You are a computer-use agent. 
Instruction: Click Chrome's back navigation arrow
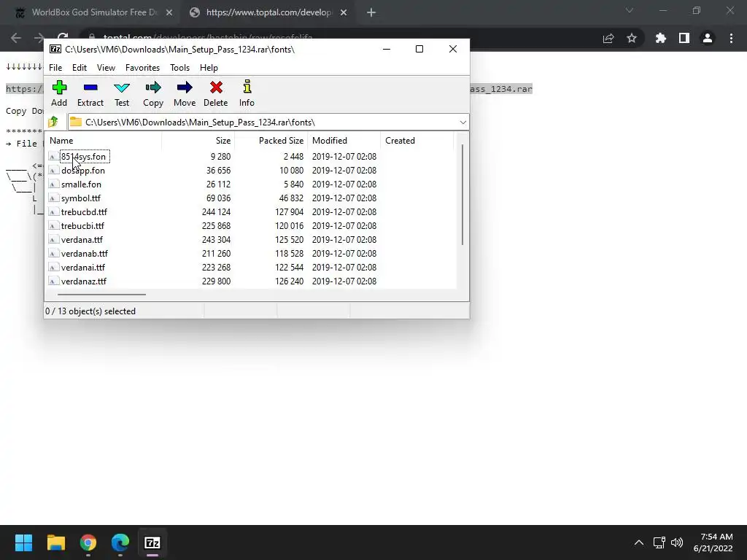tap(16, 38)
